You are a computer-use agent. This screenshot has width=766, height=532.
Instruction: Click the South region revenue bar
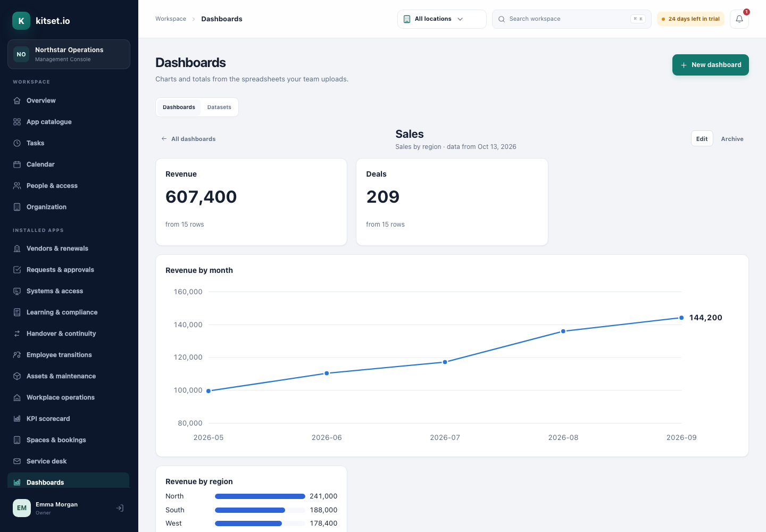[x=250, y=510]
